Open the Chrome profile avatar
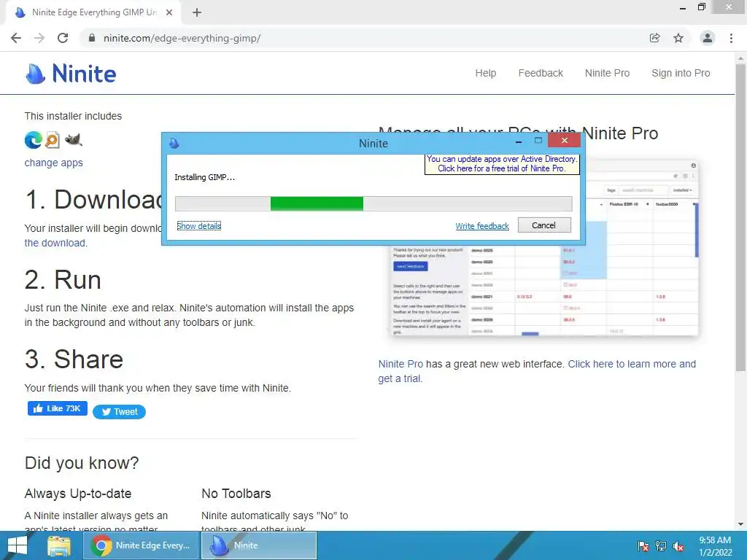This screenshot has width=747, height=560. (708, 38)
